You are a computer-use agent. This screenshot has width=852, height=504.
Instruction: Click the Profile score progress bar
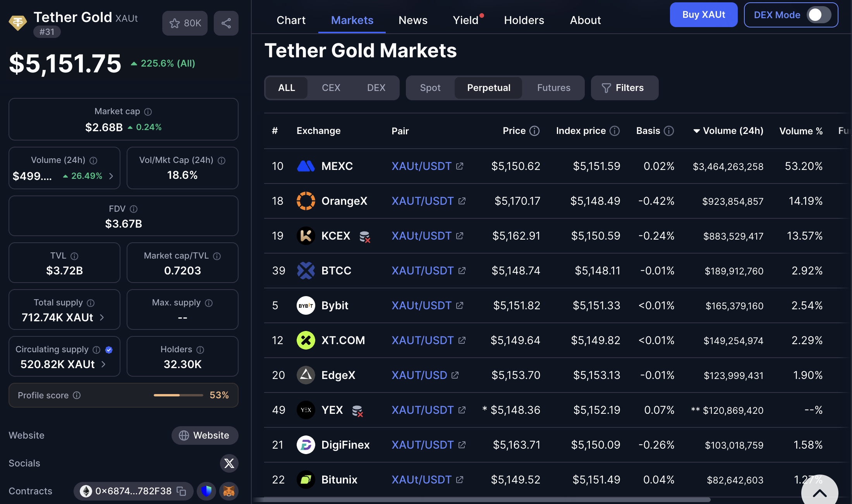point(178,395)
